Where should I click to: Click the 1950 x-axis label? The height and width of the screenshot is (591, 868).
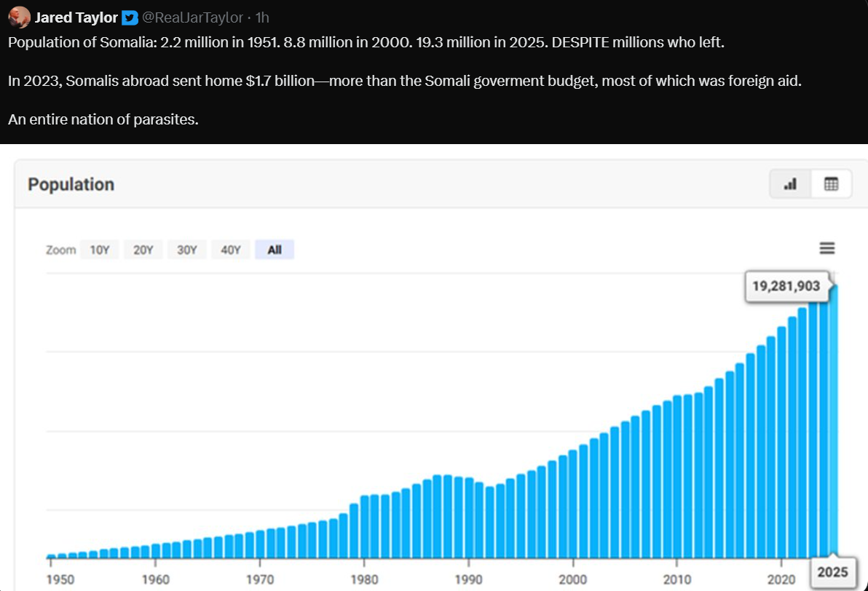click(60, 579)
